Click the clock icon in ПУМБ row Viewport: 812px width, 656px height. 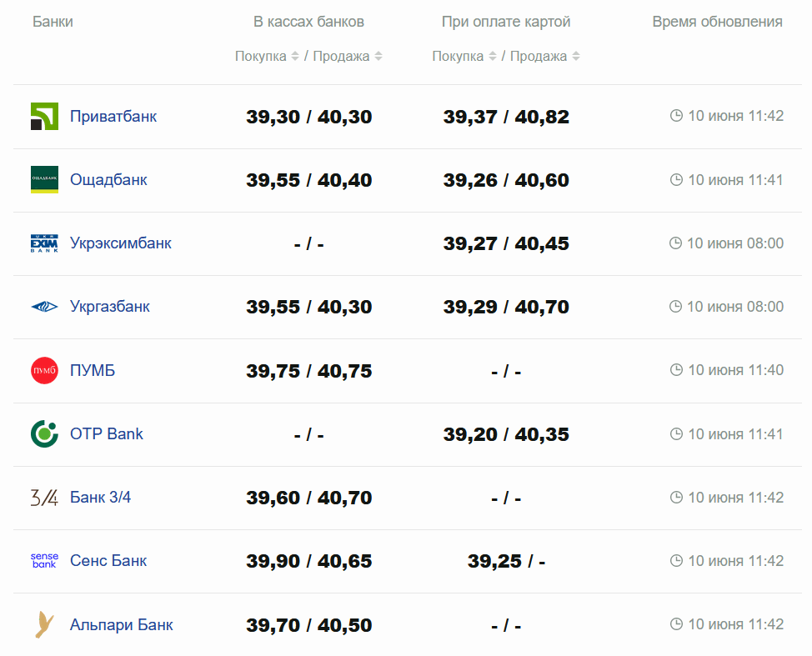pos(676,370)
